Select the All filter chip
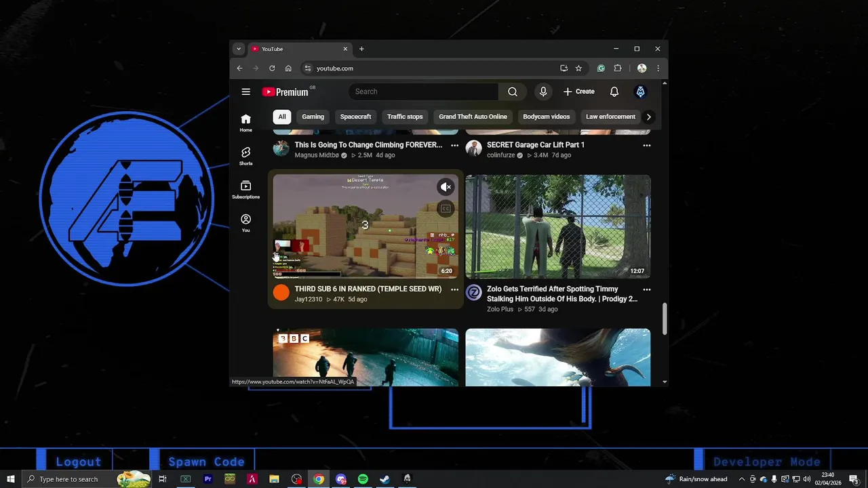This screenshot has width=868, height=488. point(282,117)
